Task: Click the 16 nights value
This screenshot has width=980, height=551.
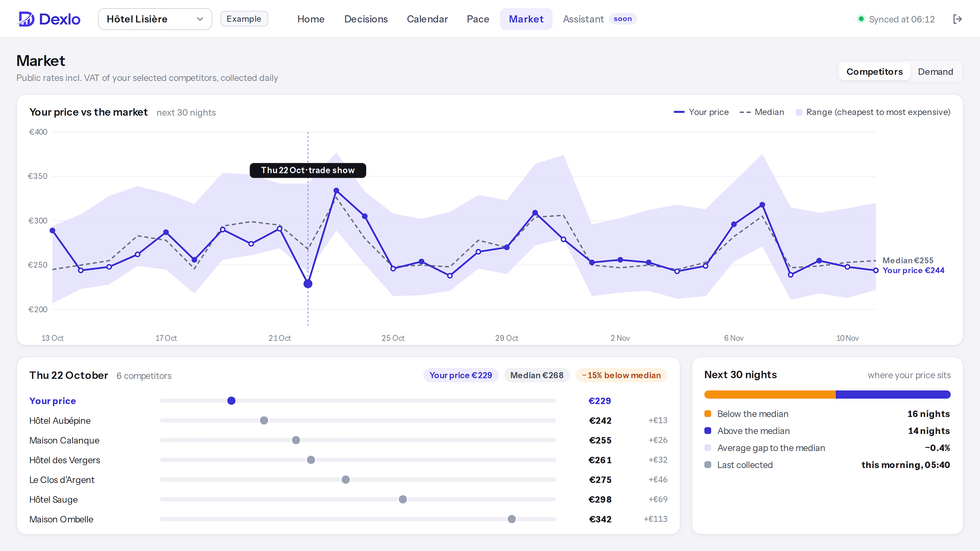Action: (929, 414)
